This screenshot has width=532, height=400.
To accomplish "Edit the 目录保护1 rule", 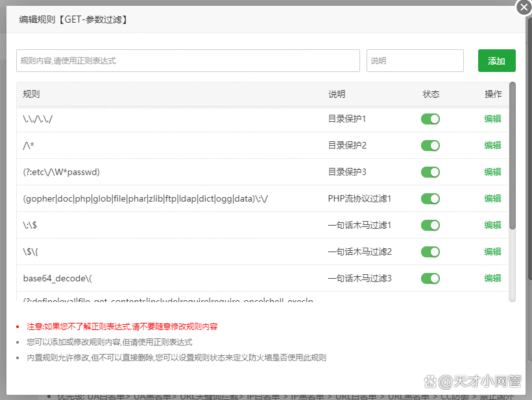I will [492, 119].
